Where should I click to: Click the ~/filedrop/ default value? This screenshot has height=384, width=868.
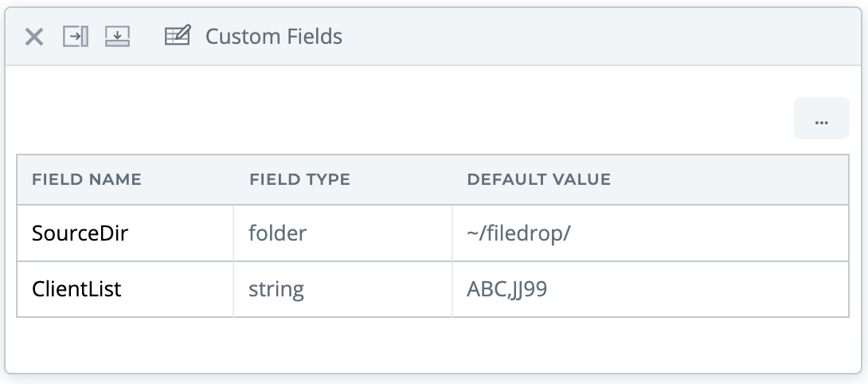coord(518,233)
